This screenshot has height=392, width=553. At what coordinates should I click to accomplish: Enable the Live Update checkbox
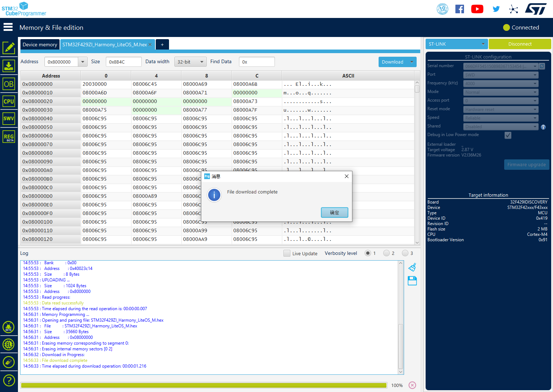tap(287, 253)
